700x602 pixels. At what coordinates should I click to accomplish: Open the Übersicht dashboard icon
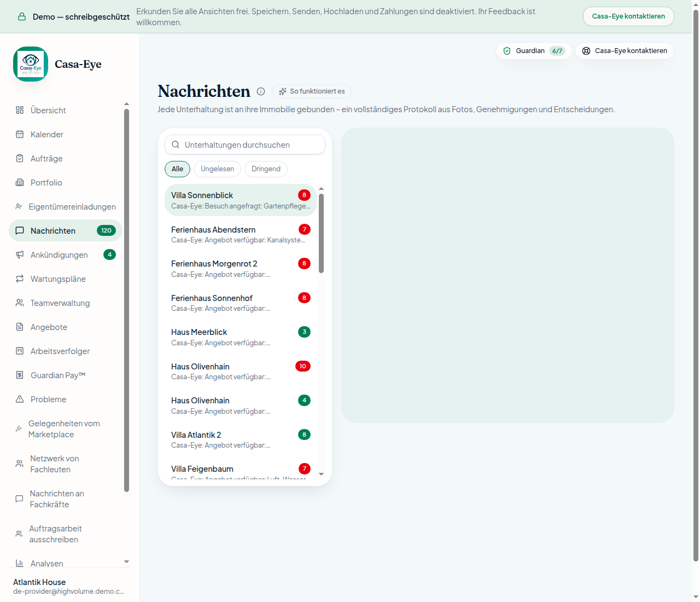(x=20, y=110)
